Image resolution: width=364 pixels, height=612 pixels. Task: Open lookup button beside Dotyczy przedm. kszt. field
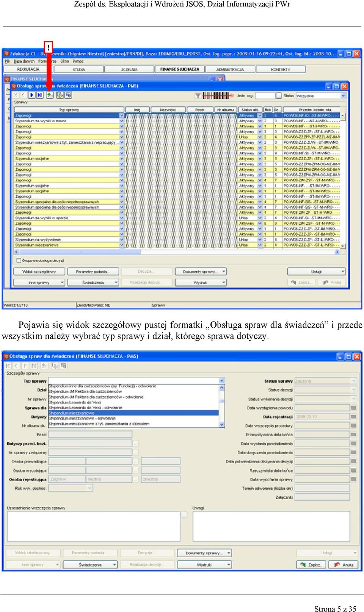click(136, 443)
